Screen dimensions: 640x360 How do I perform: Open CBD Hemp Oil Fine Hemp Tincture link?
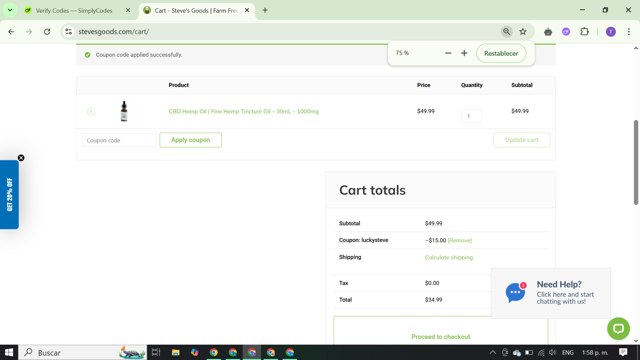click(x=244, y=111)
